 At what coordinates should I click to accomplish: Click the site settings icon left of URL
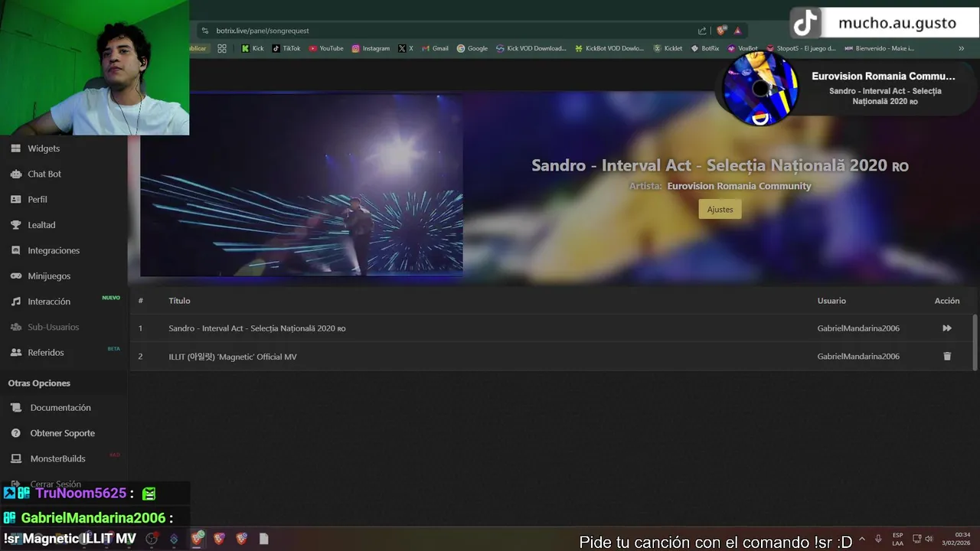click(204, 31)
